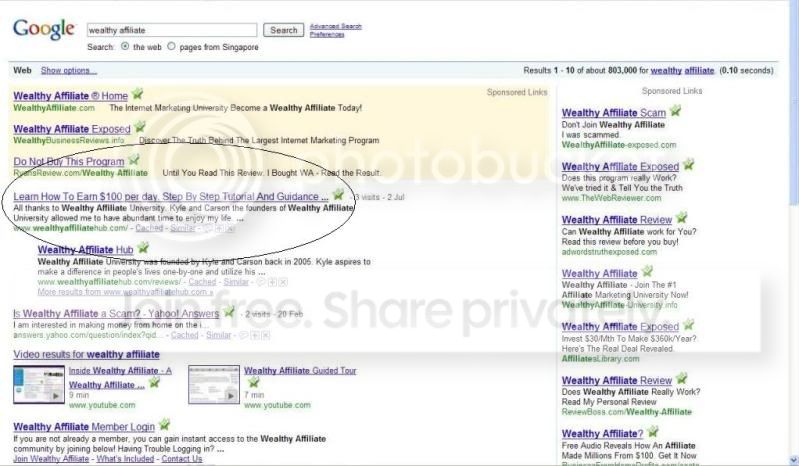Click Similar link on answers.yahoo.com result
This screenshot has width=799, height=466.
(x=219, y=335)
